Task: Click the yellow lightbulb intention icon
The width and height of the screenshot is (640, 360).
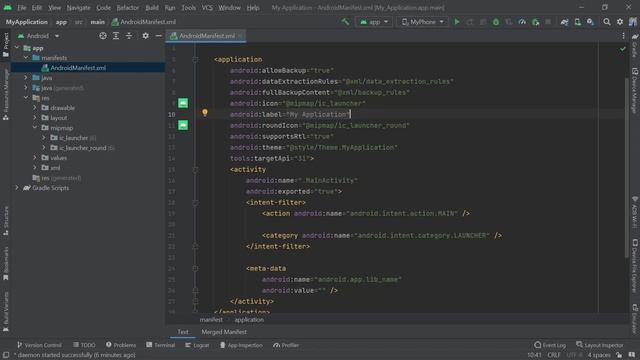Action: [205, 113]
